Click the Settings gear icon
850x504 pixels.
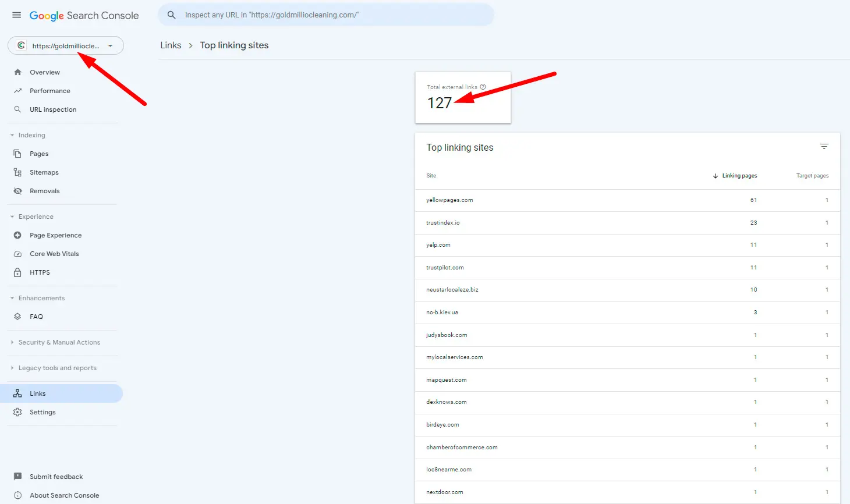click(17, 412)
